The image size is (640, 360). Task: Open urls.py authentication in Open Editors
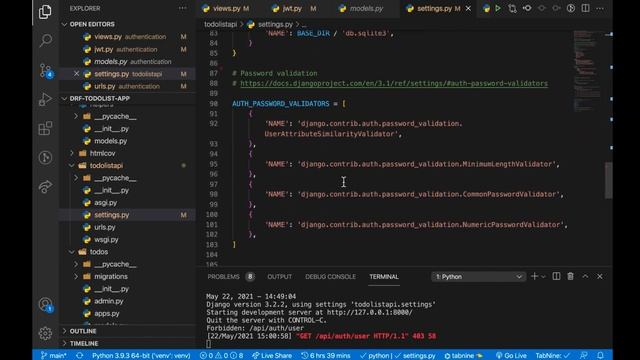coord(127,87)
